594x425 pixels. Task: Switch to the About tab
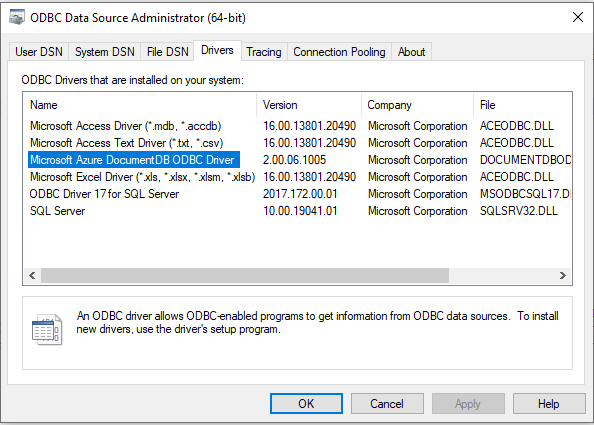tap(411, 52)
